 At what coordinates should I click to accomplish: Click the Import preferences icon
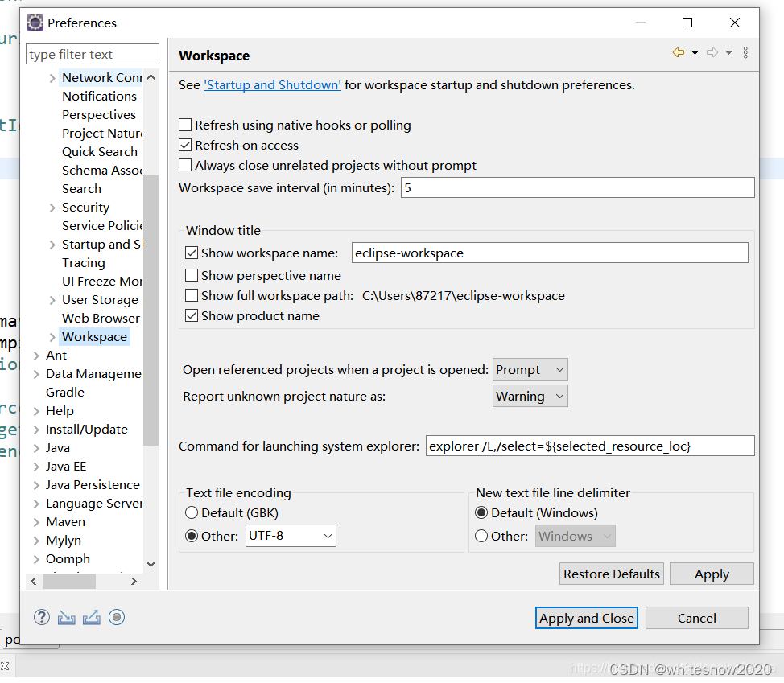66,617
